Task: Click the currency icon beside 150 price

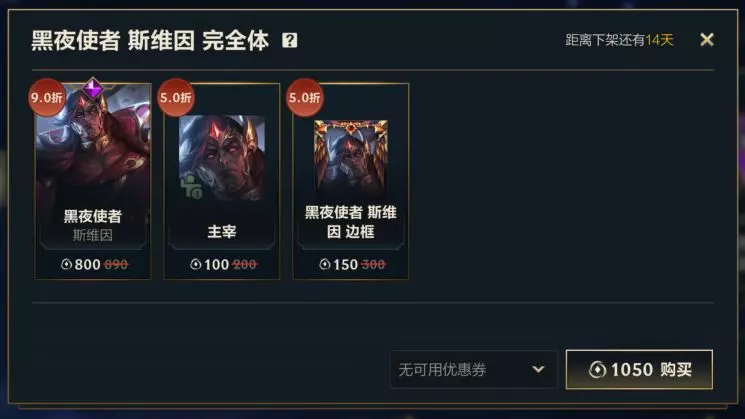Action: click(x=325, y=264)
